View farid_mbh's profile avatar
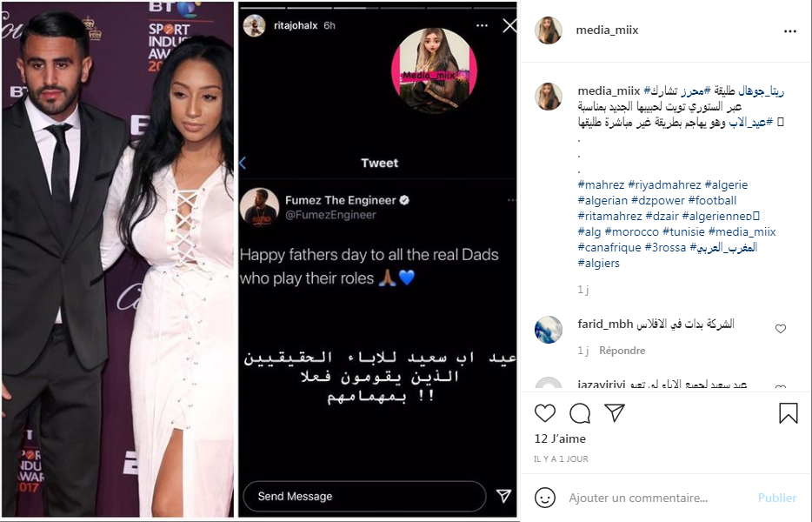Viewport: 812px width, 522px height. click(x=549, y=330)
